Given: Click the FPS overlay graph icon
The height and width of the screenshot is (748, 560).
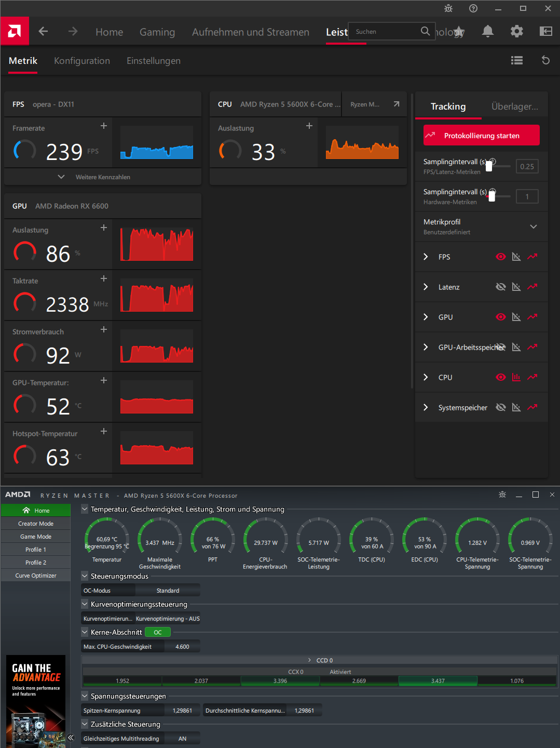Looking at the screenshot, I should tap(516, 257).
